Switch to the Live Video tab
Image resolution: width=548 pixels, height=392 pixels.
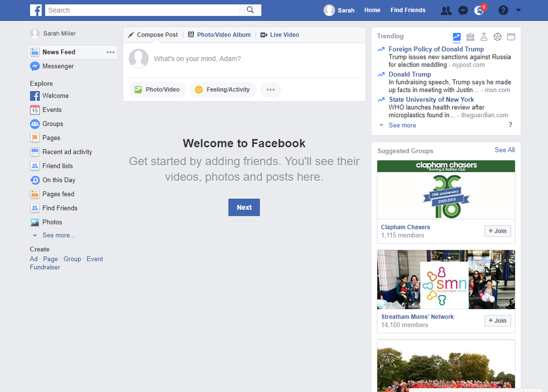coord(280,35)
